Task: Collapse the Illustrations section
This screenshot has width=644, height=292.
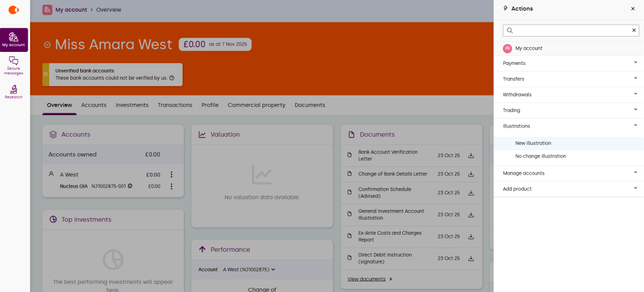Action: point(635,126)
